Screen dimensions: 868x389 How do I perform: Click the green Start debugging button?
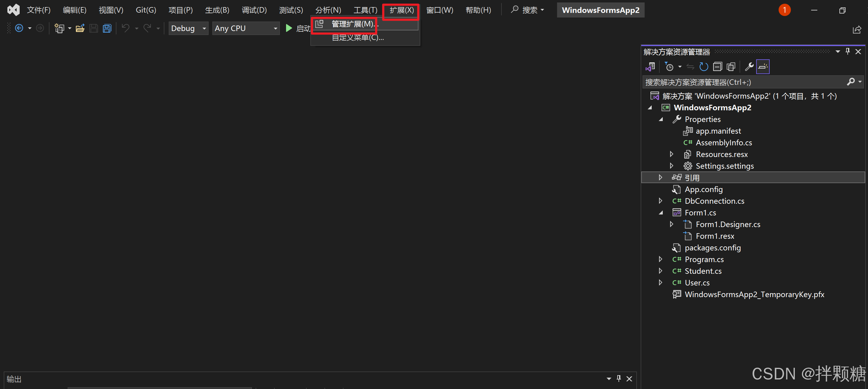(x=289, y=28)
